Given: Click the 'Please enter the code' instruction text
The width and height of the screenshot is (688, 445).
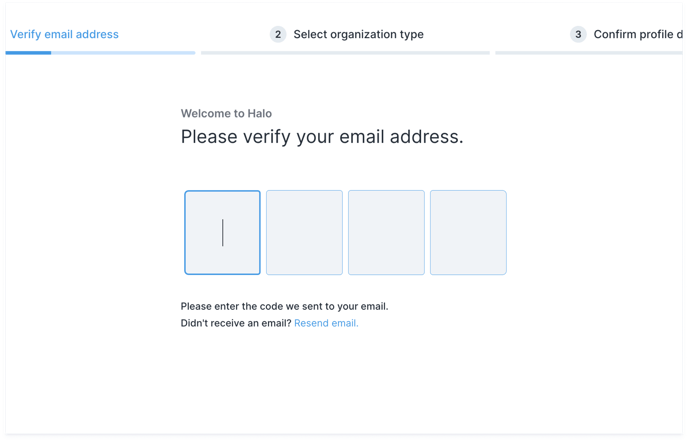Looking at the screenshot, I should pos(284,306).
